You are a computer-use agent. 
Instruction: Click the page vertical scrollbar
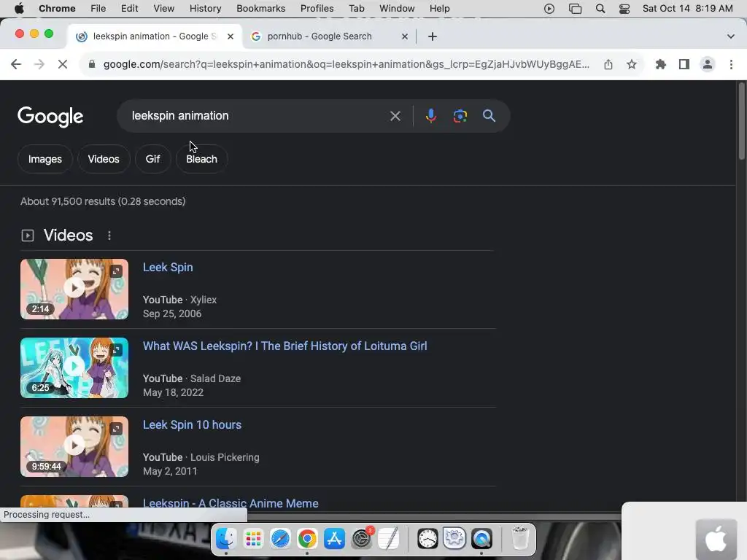[x=741, y=122]
